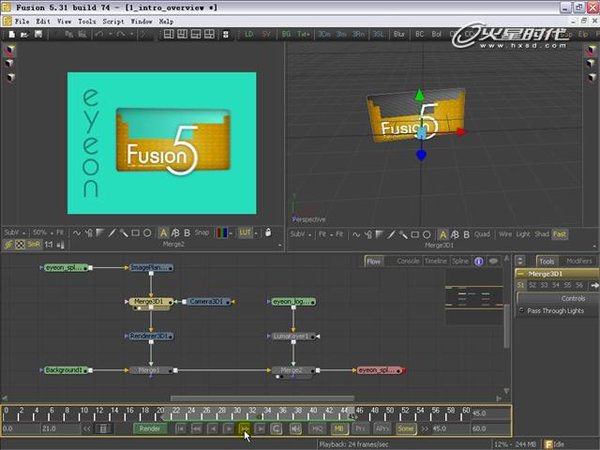Toggle A/B split view in left viewer
The image size is (600, 450).
[x=175, y=233]
